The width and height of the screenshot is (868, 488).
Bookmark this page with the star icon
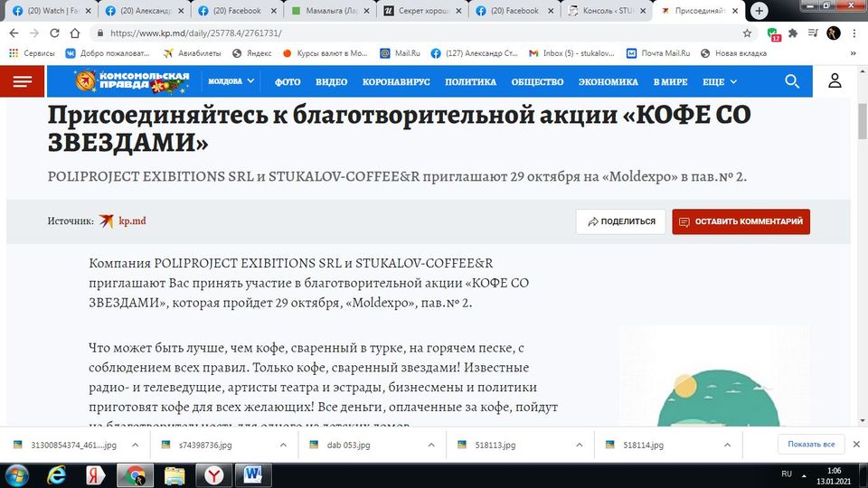(x=747, y=33)
